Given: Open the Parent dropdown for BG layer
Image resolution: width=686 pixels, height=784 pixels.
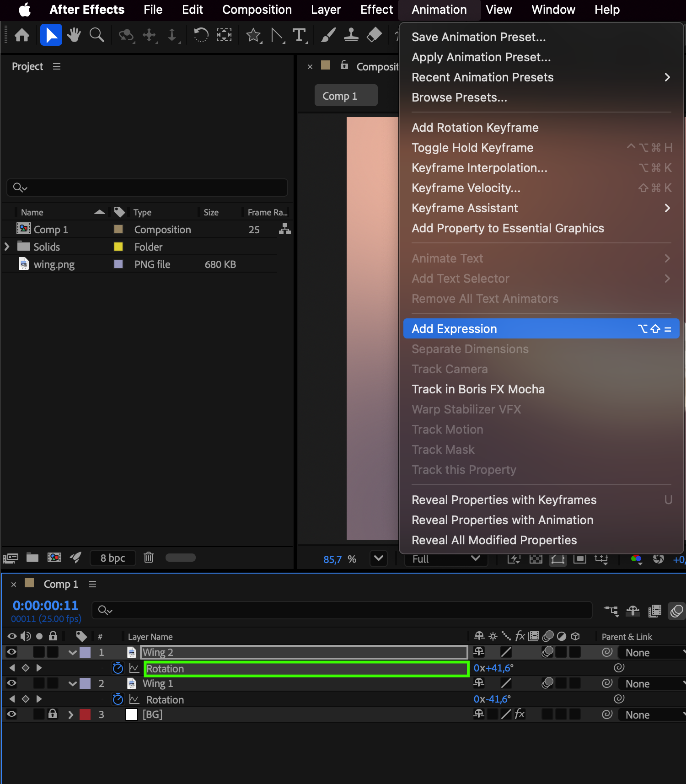Looking at the screenshot, I should [652, 715].
